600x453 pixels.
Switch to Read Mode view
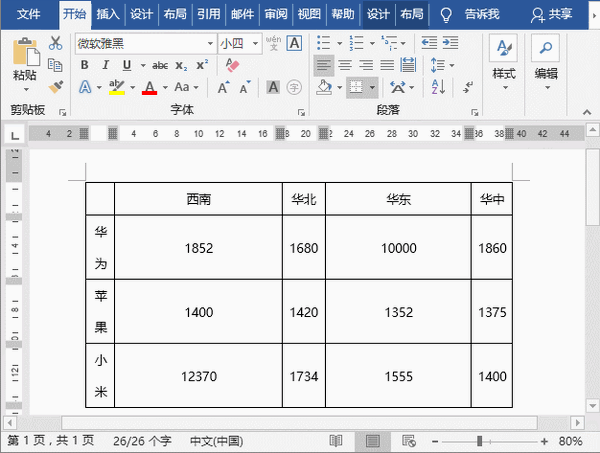tap(336, 441)
